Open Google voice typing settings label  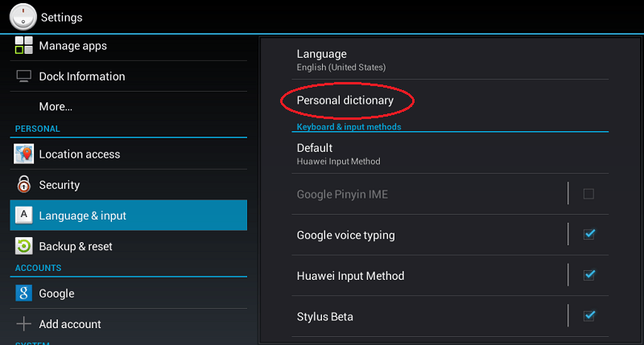click(346, 235)
